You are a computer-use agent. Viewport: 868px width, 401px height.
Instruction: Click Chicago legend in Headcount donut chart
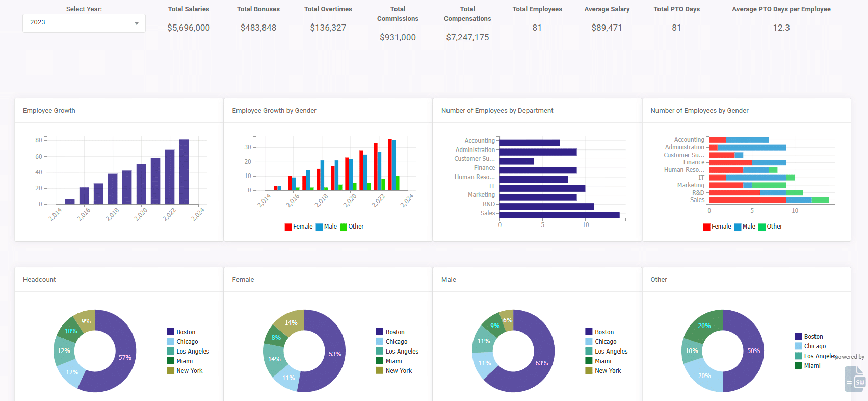coord(182,342)
